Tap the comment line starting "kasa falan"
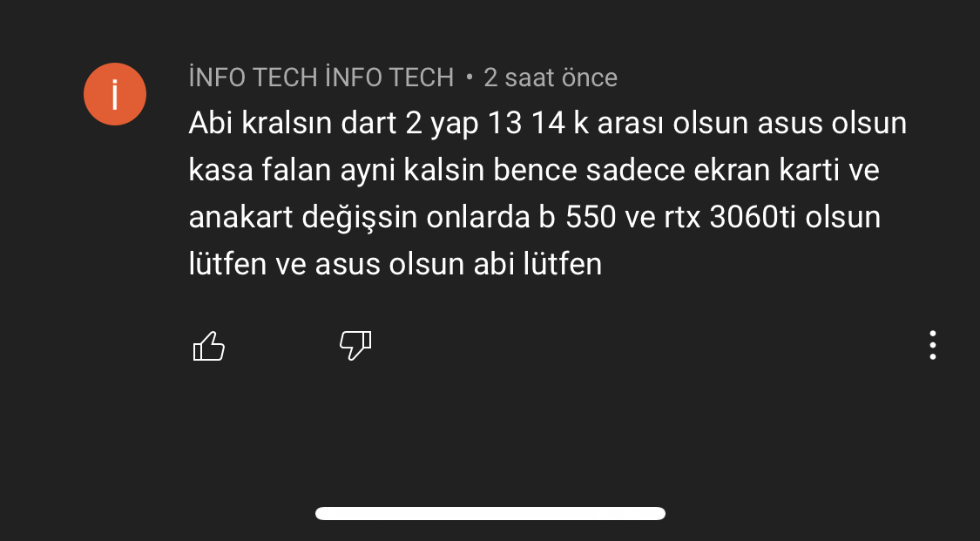This screenshot has width=980, height=541. click(533, 171)
